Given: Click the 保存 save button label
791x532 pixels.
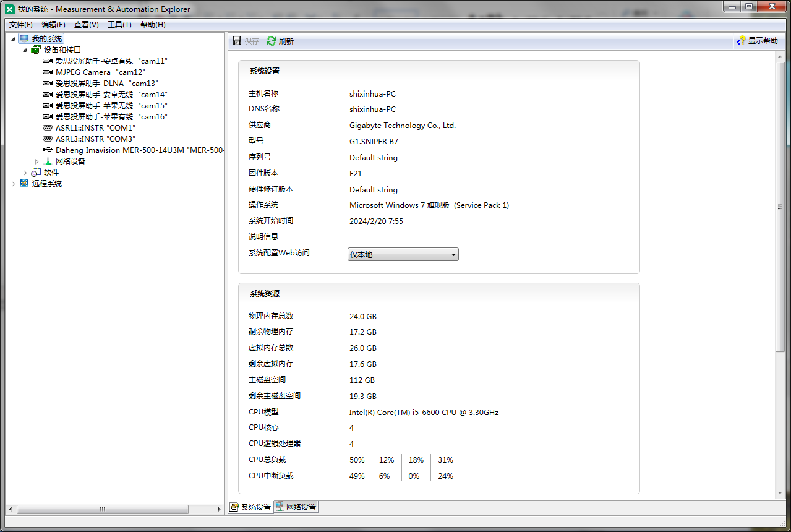Looking at the screenshot, I should (252, 41).
